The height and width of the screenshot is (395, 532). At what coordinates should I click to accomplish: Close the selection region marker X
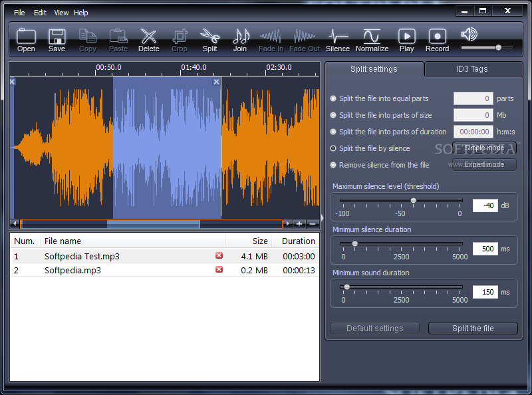pos(216,82)
